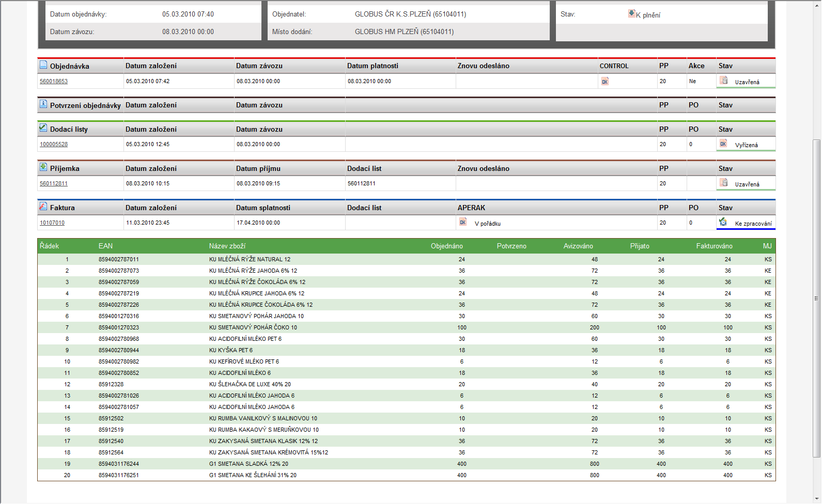The height and width of the screenshot is (504, 822).
Task: Click the Ke zpracování status text
Action: 753,224
